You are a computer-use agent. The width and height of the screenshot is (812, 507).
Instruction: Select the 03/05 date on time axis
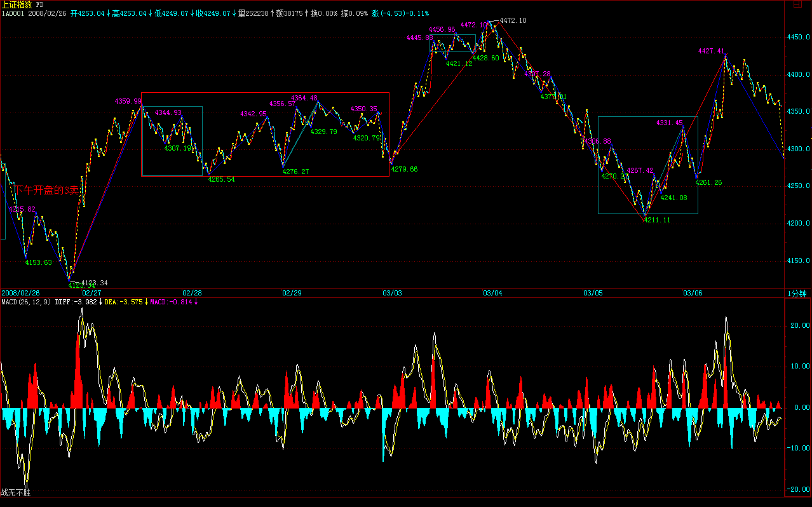[593, 293]
